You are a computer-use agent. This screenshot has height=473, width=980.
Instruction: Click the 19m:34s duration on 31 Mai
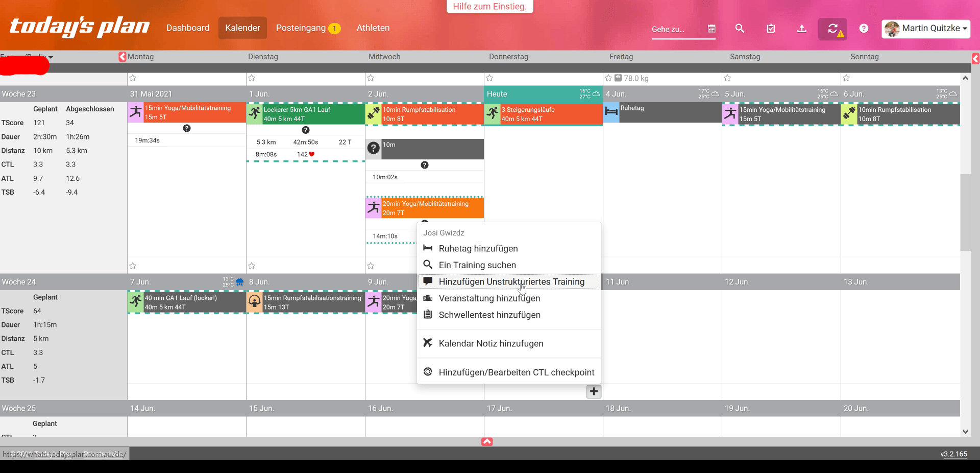click(147, 140)
